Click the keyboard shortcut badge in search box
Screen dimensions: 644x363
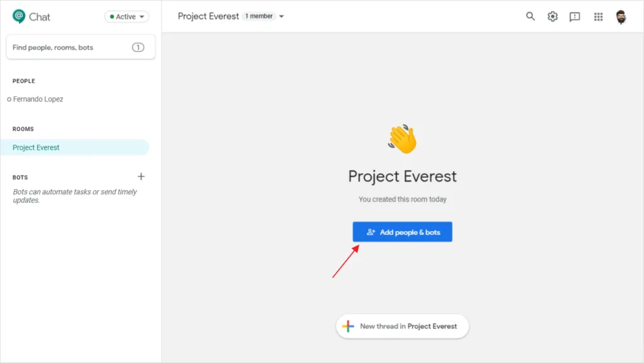138,47
